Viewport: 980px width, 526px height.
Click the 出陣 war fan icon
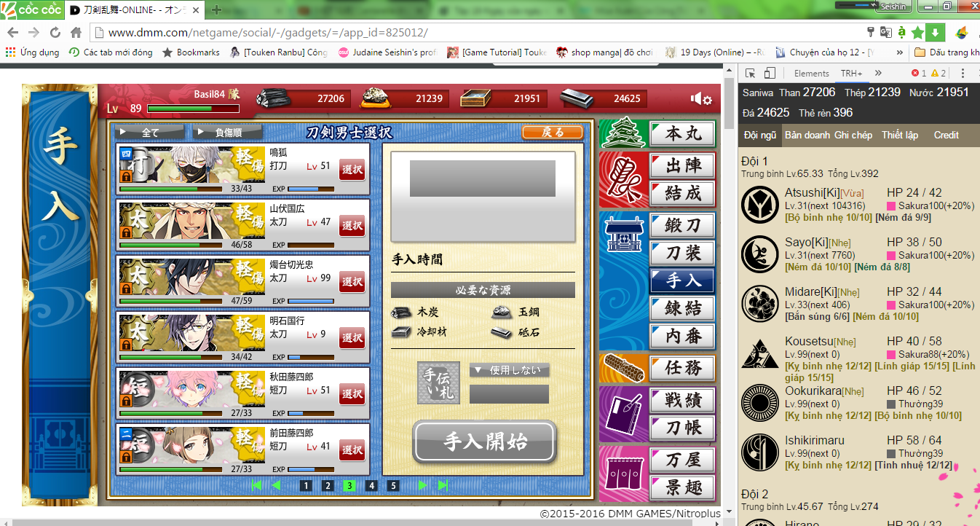click(623, 179)
